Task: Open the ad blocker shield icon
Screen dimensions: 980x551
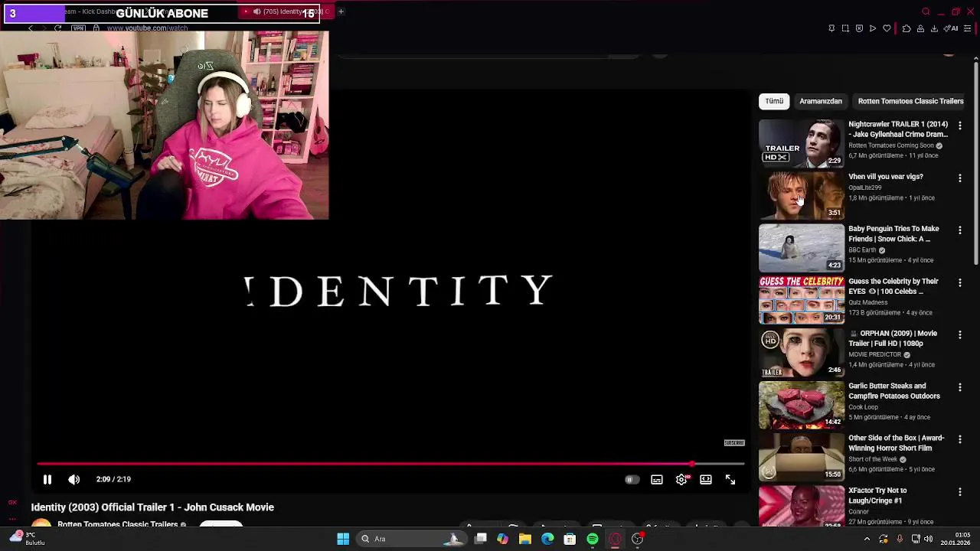Action: tap(859, 28)
